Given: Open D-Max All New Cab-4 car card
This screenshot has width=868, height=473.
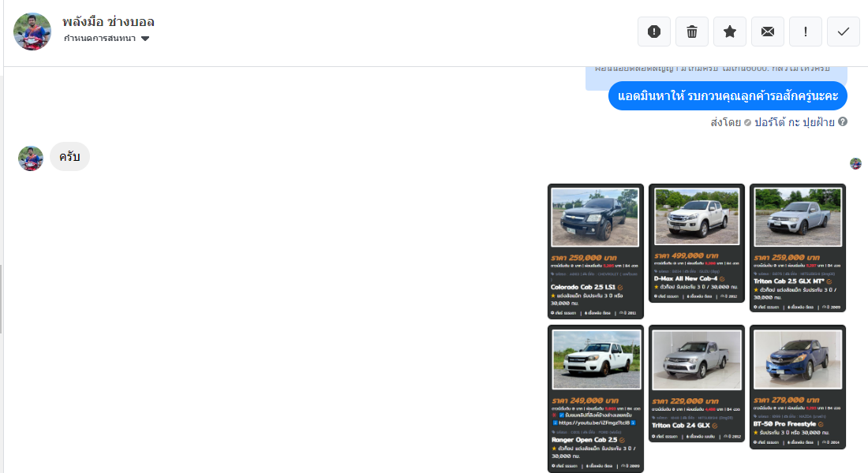Looking at the screenshot, I should pyautogui.click(x=697, y=244).
